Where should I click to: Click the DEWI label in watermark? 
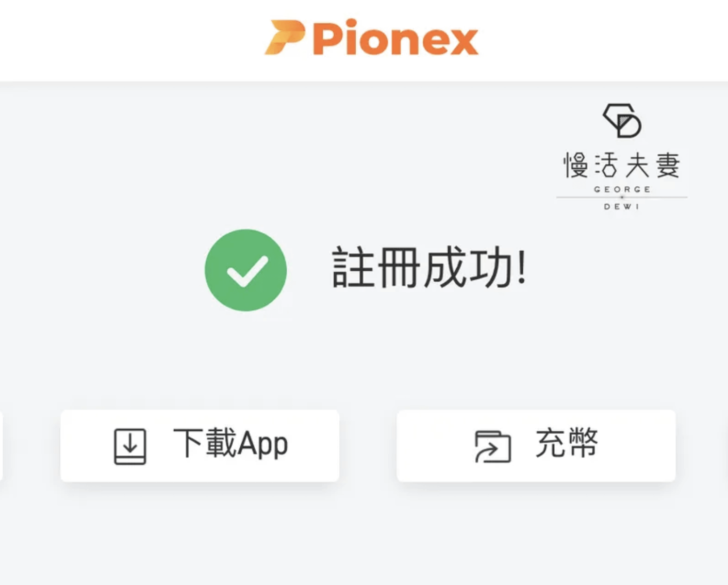pyautogui.click(x=622, y=206)
